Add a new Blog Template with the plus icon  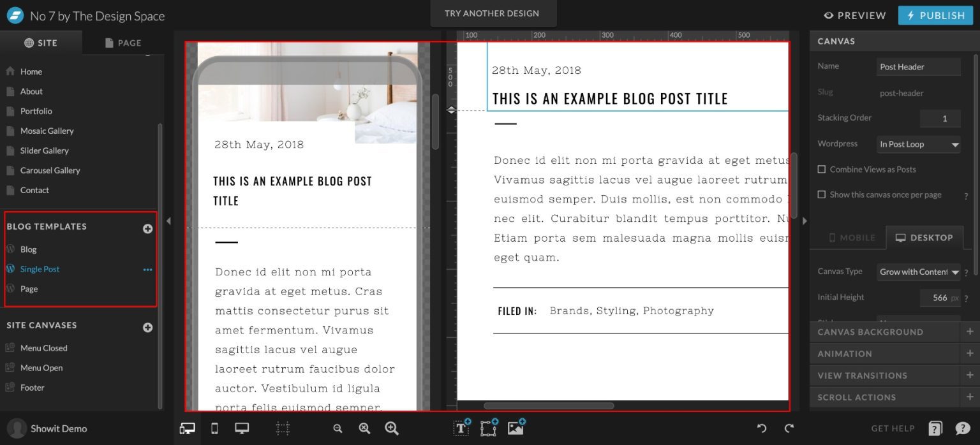pos(147,228)
